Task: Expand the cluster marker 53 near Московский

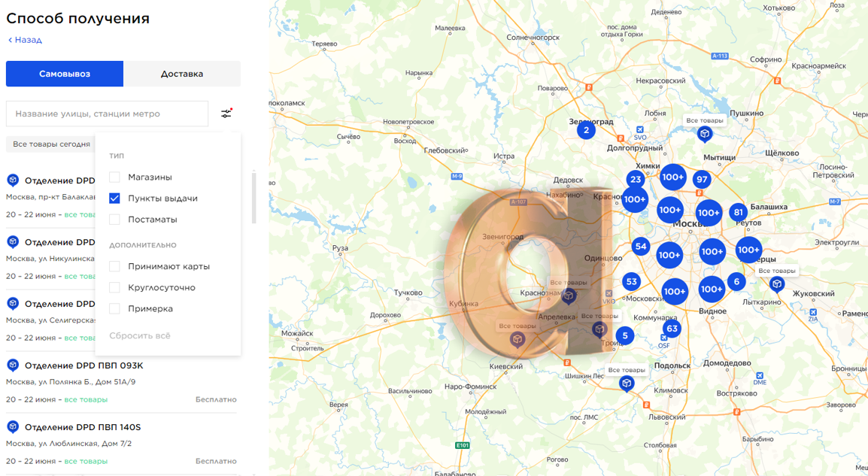Action: point(632,281)
